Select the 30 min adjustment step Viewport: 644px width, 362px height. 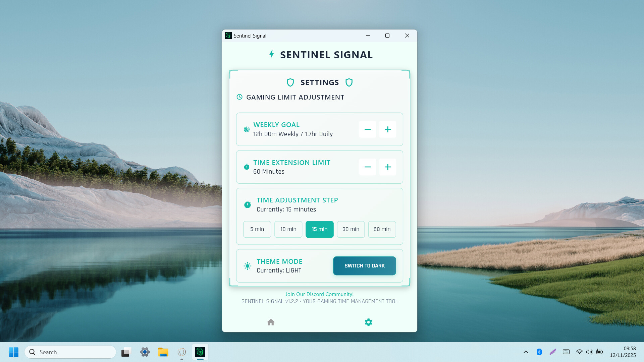(x=351, y=229)
